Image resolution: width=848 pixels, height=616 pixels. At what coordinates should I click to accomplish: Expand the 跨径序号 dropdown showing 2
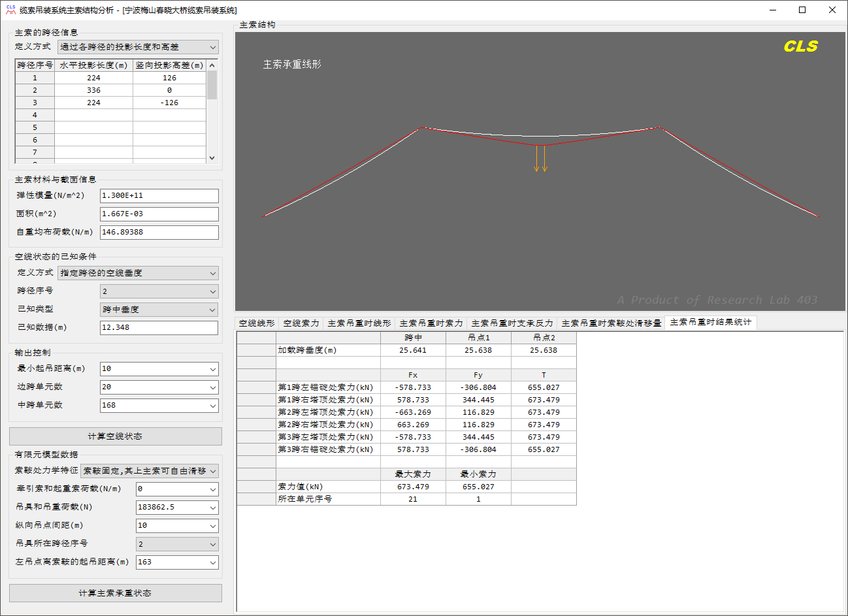click(x=159, y=291)
